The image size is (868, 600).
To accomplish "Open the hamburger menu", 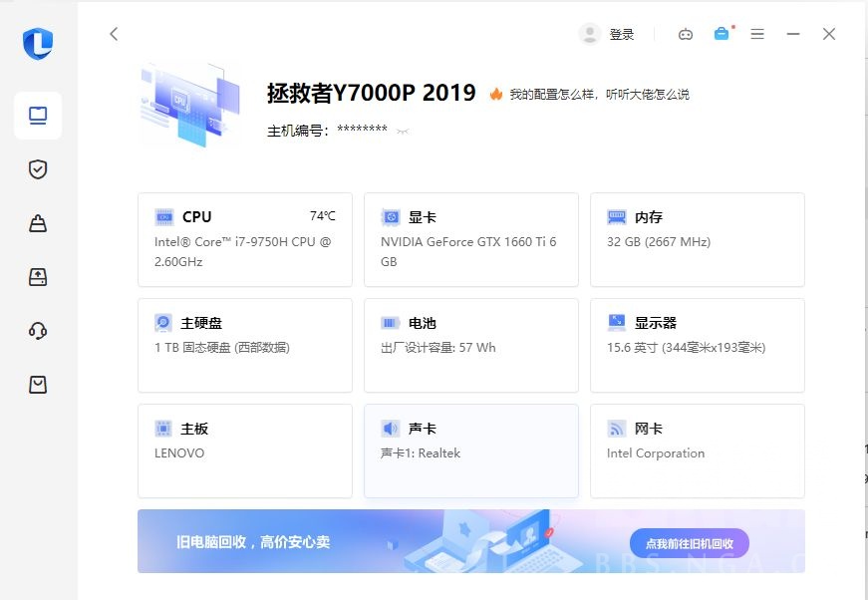I will tap(757, 34).
